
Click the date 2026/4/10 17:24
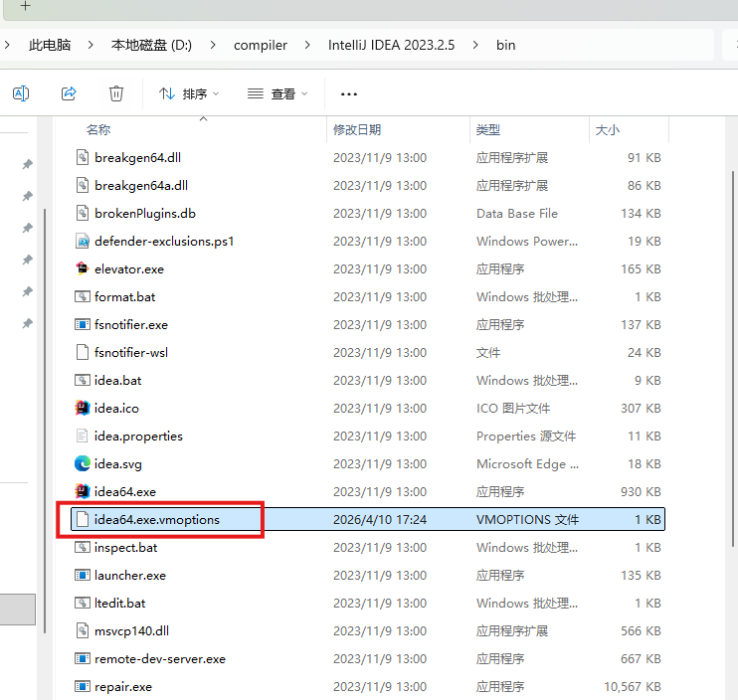click(x=380, y=520)
